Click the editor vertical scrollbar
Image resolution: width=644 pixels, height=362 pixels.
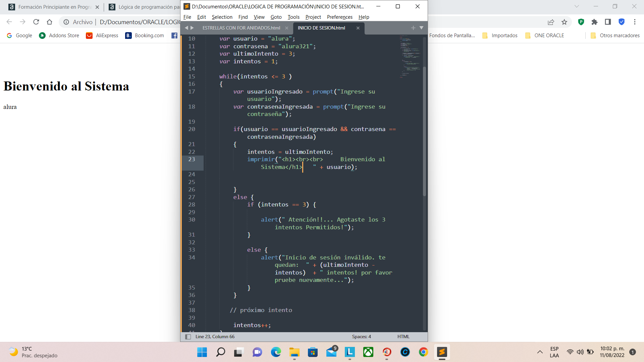pos(424,131)
